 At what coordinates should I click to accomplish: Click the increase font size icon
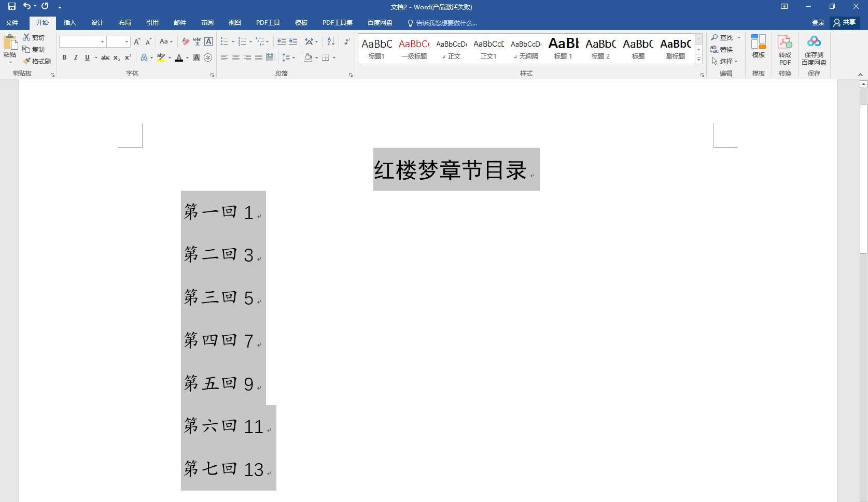click(137, 41)
